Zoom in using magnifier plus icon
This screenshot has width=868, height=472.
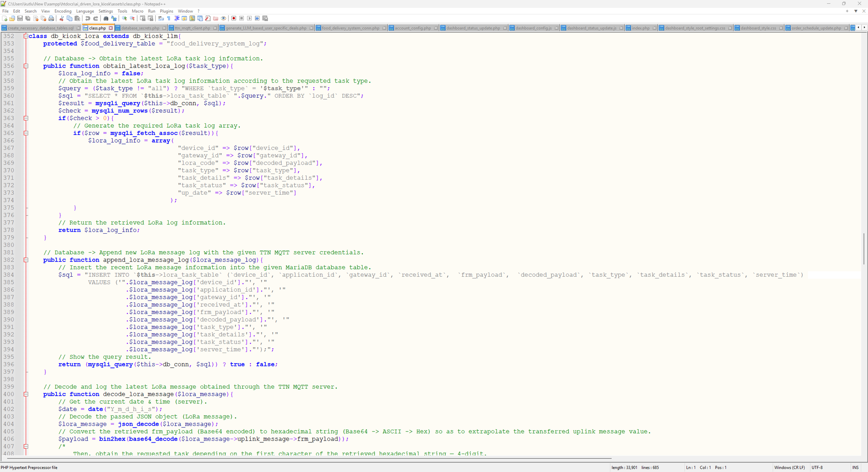(124, 18)
